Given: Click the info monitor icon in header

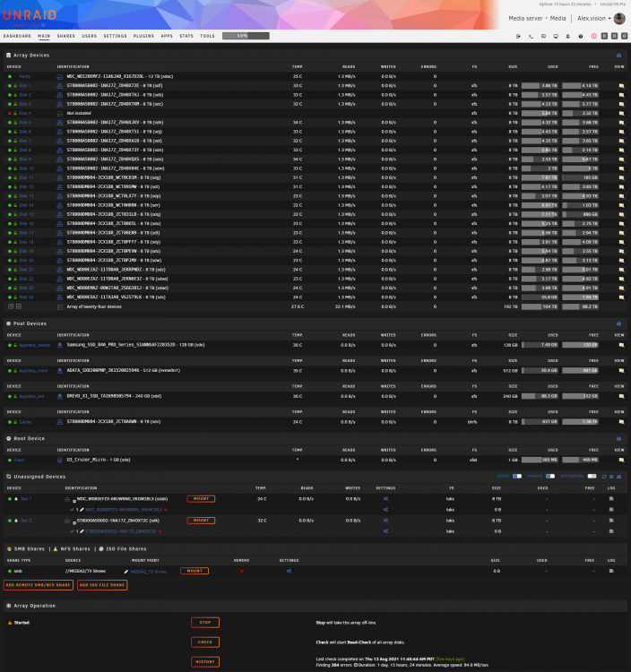Looking at the screenshot, I should click(556, 37).
